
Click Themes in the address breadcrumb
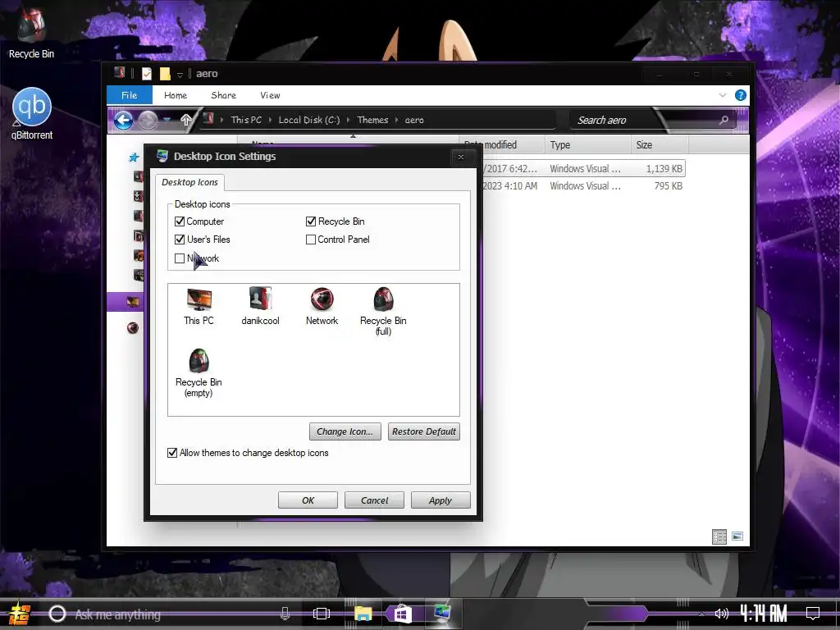tap(372, 120)
